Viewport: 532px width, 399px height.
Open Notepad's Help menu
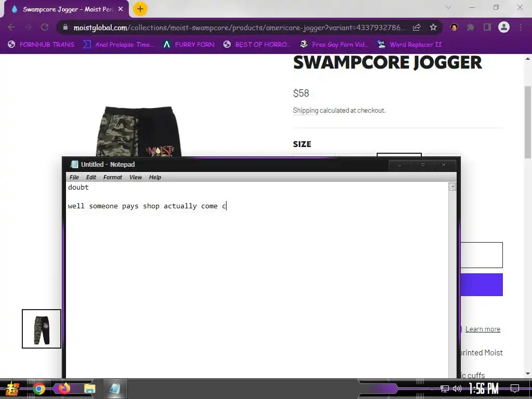point(155,177)
